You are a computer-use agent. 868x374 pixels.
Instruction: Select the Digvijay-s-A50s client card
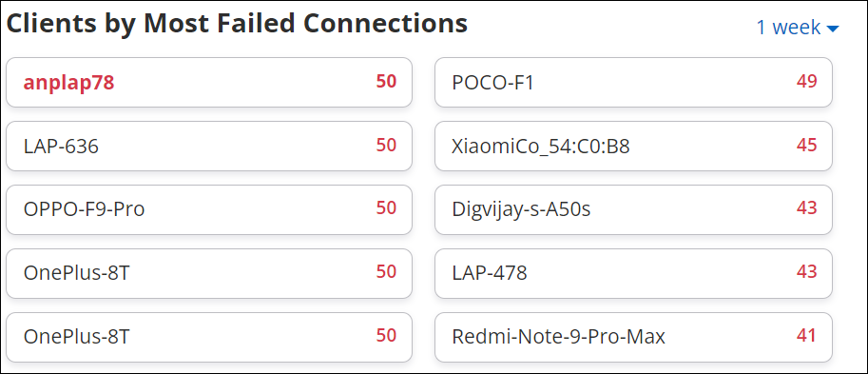[633, 210]
